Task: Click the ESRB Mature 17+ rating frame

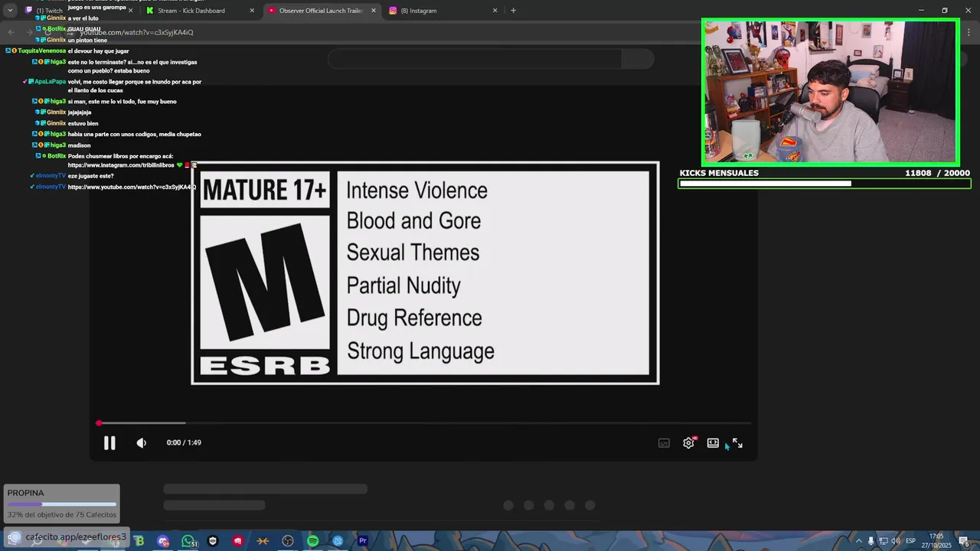Action: (x=425, y=273)
